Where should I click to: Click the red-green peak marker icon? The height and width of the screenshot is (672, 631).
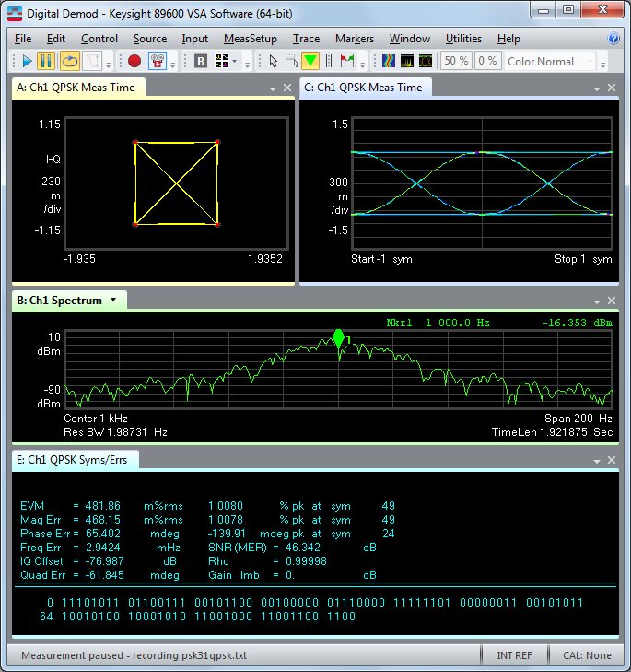[347, 62]
